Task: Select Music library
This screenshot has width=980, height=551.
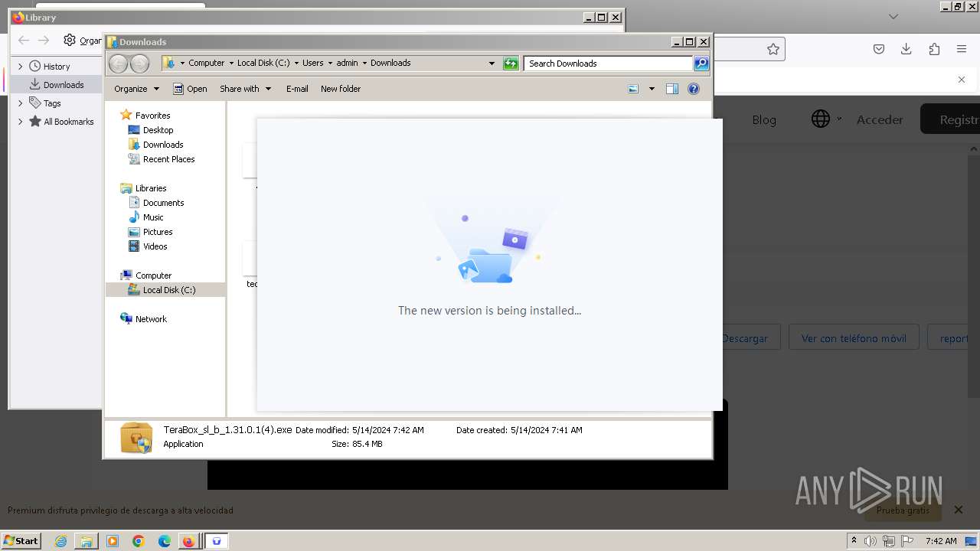Action: (x=153, y=217)
